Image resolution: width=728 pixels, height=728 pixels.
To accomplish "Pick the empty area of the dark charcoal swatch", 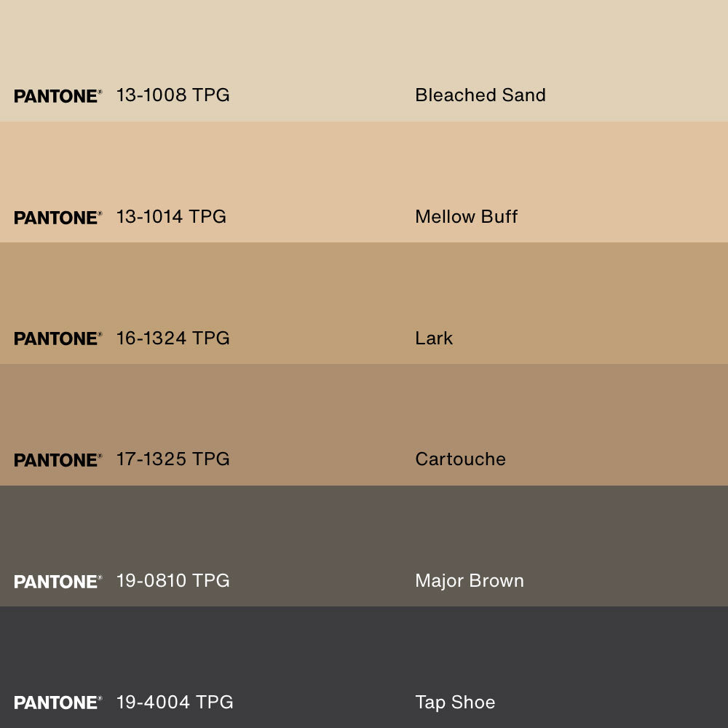I will 364,648.
